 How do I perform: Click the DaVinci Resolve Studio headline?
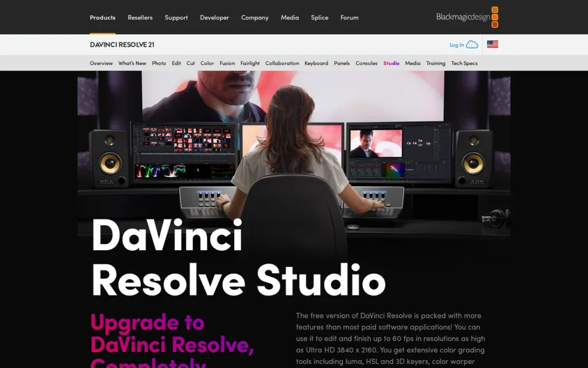click(x=238, y=258)
